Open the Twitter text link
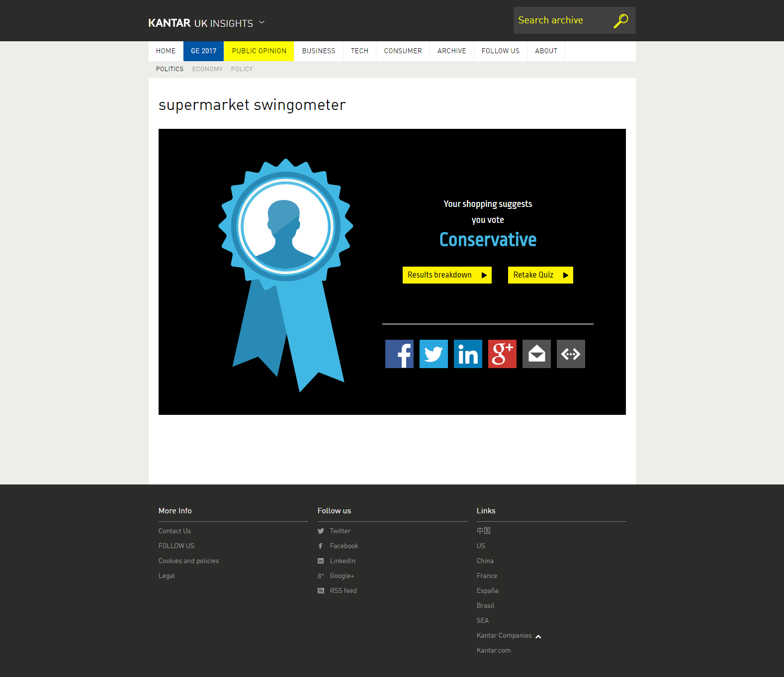The height and width of the screenshot is (677, 784). pos(340,531)
